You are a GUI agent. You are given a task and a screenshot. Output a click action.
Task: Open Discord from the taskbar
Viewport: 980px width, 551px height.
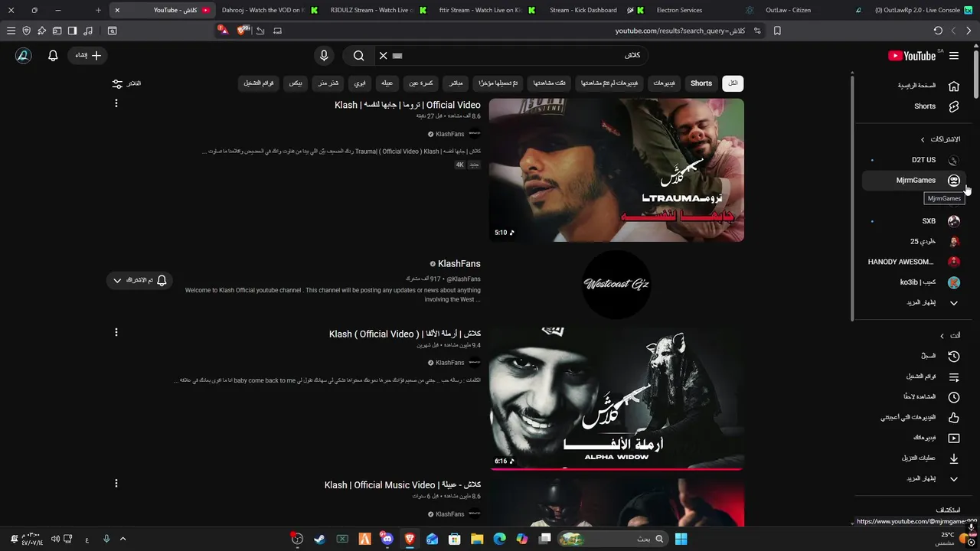(387, 539)
